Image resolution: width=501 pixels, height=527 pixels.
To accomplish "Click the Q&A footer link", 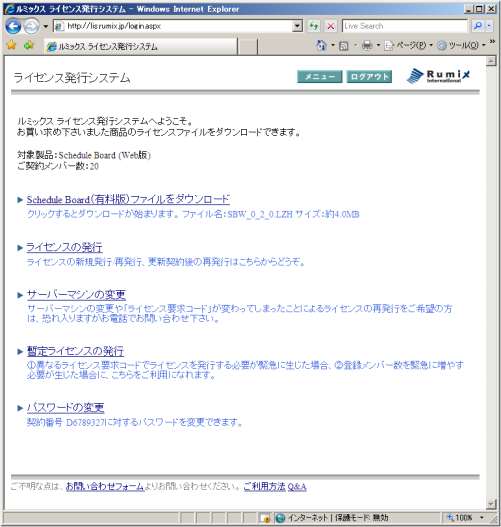I will point(297,487).
